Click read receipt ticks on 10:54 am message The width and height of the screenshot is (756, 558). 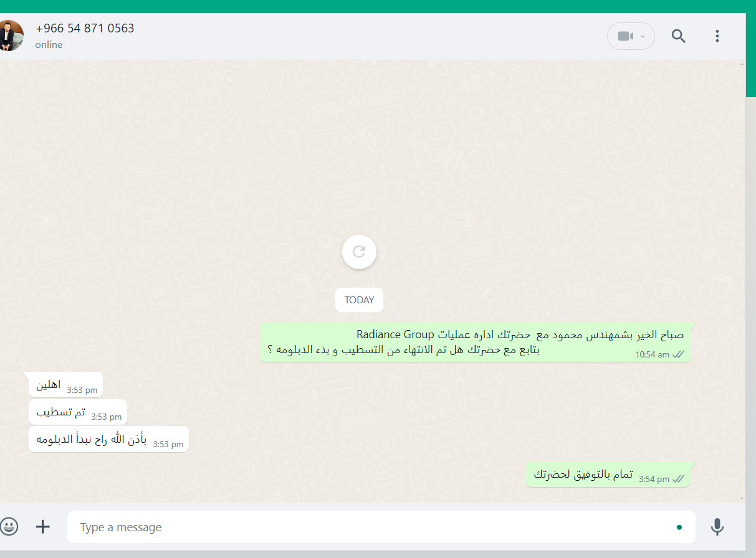(678, 354)
